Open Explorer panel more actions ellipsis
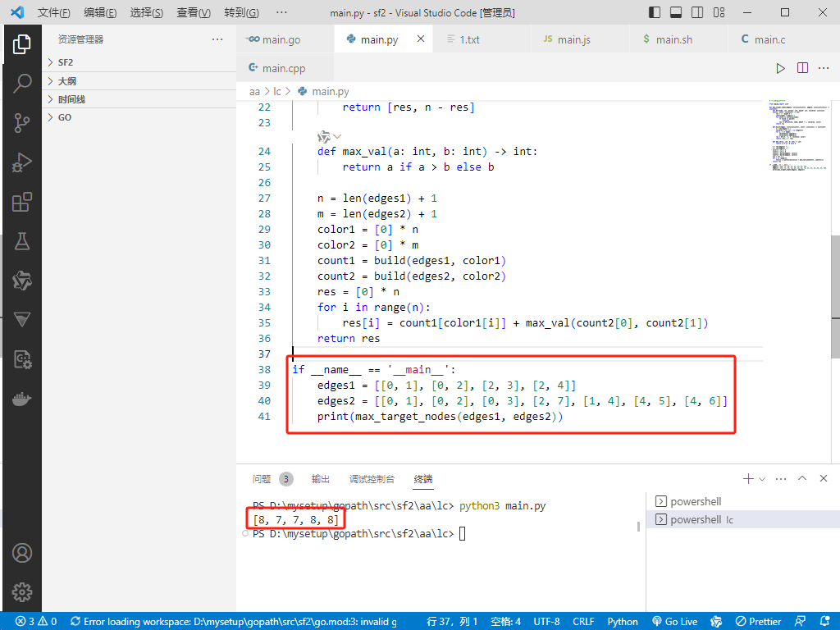Image resolution: width=840 pixels, height=630 pixels. 217,39
